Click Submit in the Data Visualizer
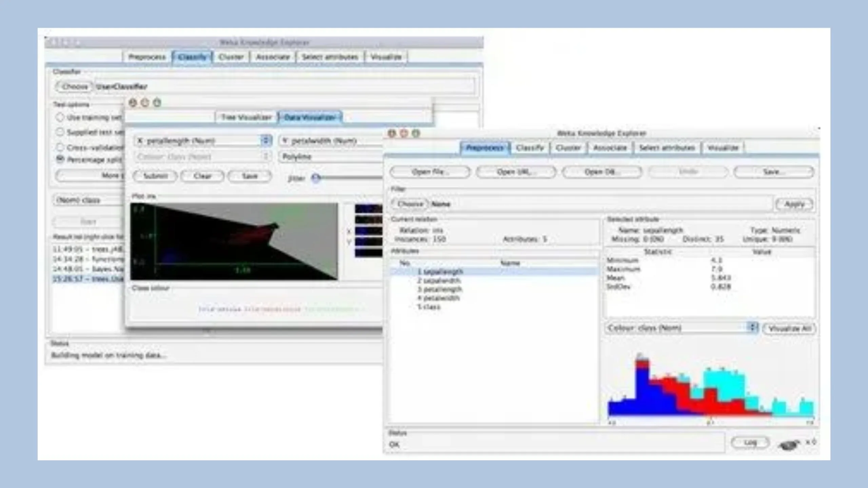868x488 pixels. click(x=155, y=176)
